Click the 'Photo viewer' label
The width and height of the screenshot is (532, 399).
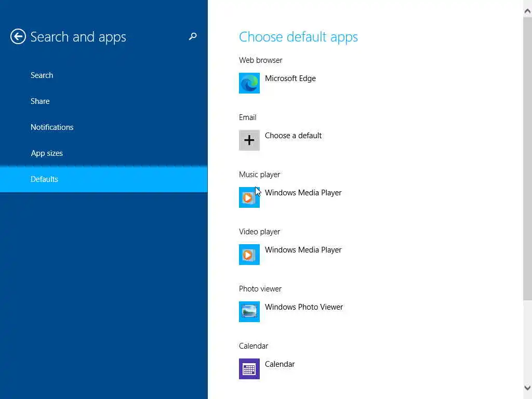point(260,289)
